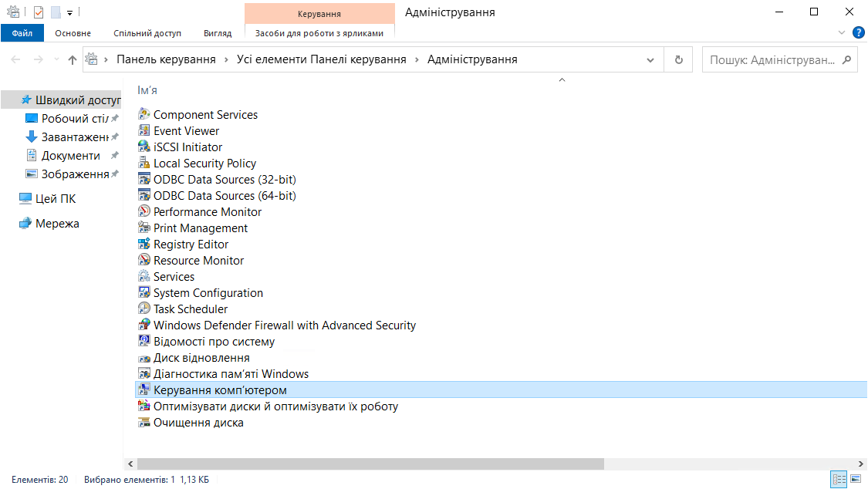Image resolution: width=868 pixels, height=489 pixels.
Task: Click the Performance Monitor icon
Action: pyautogui.click(x=144, y=211)
